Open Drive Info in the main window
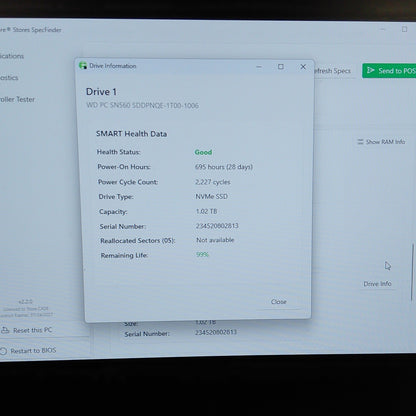 [377, 284]
